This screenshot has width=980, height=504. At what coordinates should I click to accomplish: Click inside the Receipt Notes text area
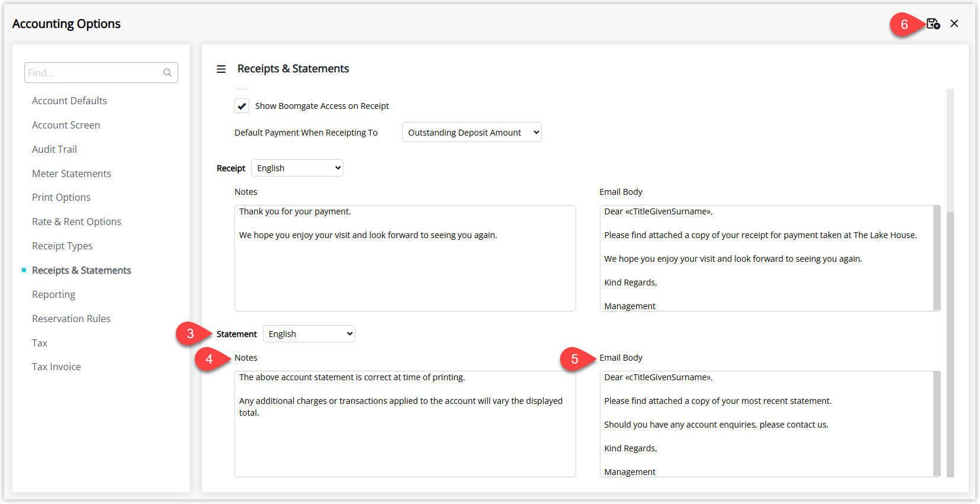(x=405, y=258)
